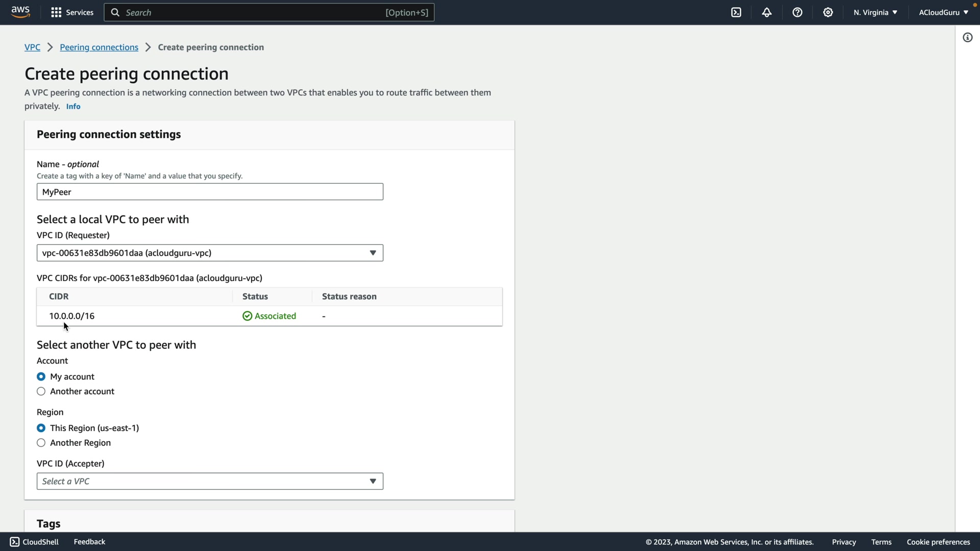Select This Region (us-east-1) option

point(41,428)
